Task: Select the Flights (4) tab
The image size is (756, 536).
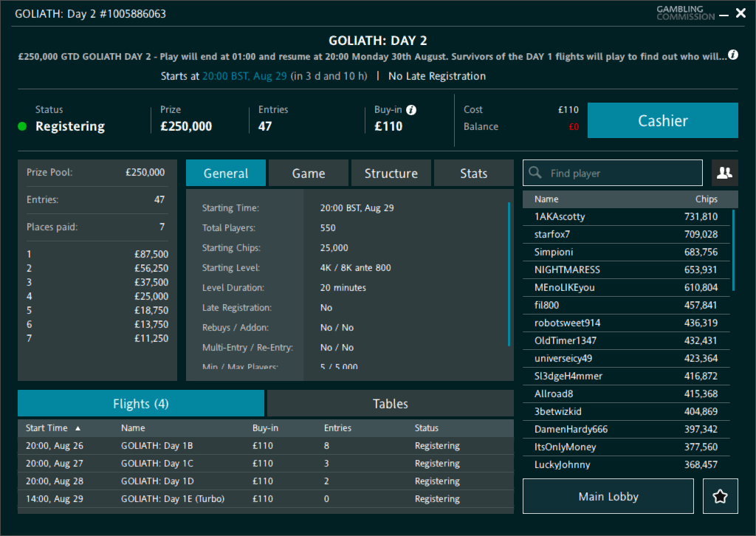Action: (141, 403)
